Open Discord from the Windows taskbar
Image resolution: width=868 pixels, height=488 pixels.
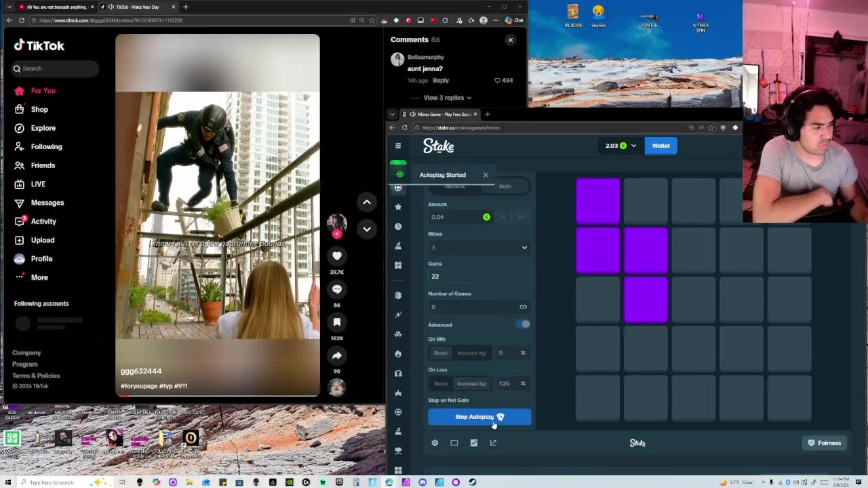point(422,482)
